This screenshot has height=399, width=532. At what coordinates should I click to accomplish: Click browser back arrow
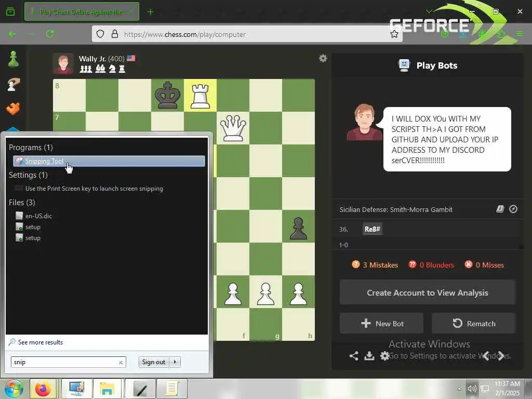[x=12, y=34]
